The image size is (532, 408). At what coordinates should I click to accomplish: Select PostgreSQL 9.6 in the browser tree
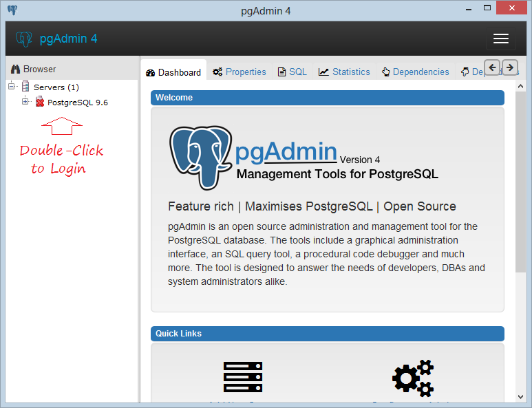click(x=78, y=103)
